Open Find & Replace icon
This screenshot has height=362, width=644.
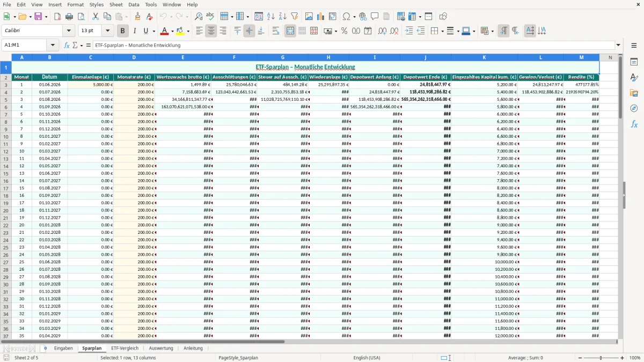[199, 17]
